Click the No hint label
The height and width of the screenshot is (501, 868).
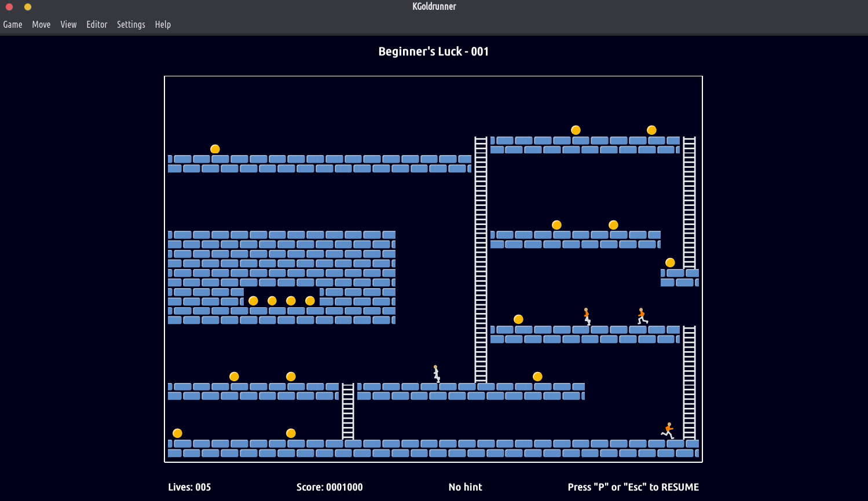465,487
